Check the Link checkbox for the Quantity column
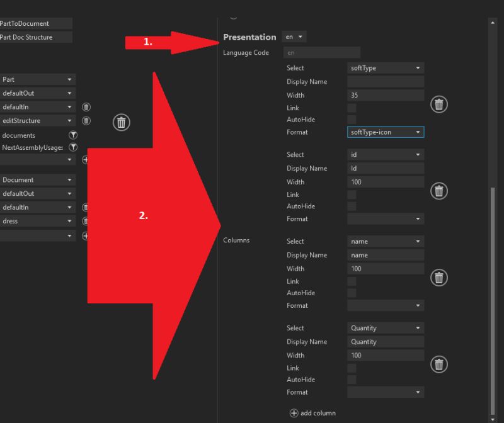This screenshot has height=423, width=504. (352, 368)
